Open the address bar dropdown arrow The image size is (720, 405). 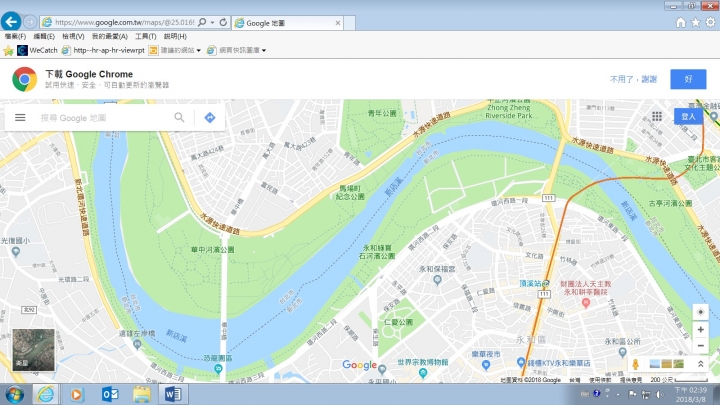point(212,22)
